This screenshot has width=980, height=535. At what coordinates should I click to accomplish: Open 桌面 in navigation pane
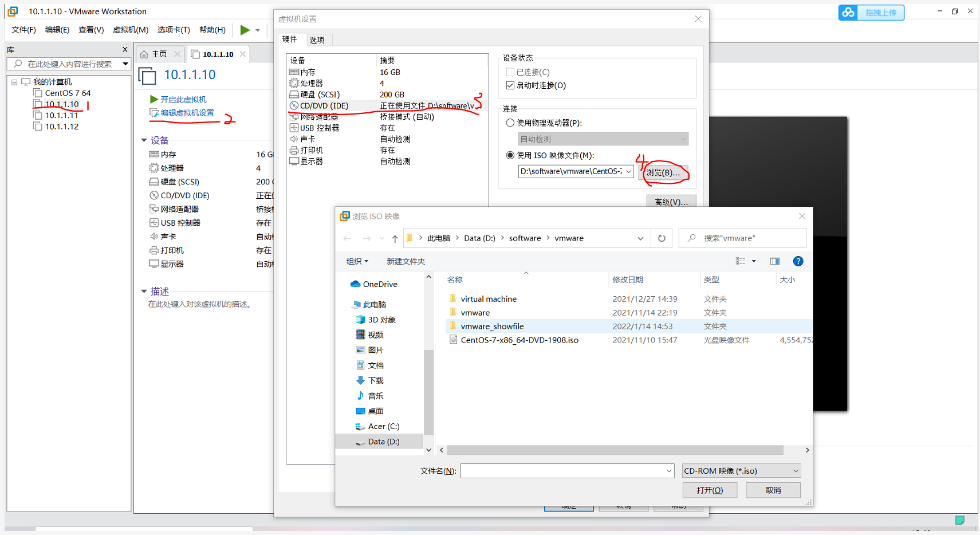369,411
